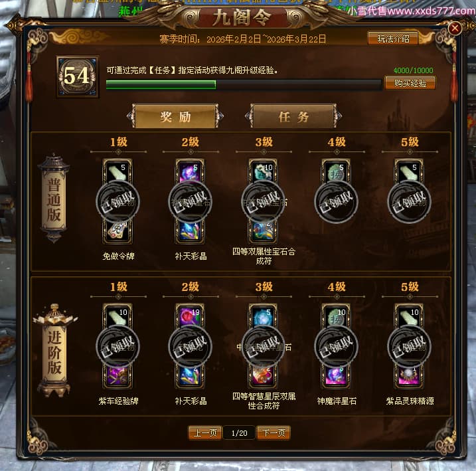Switch to the 任务 tab
The image size is (476, 471).
tap(293, 117)
